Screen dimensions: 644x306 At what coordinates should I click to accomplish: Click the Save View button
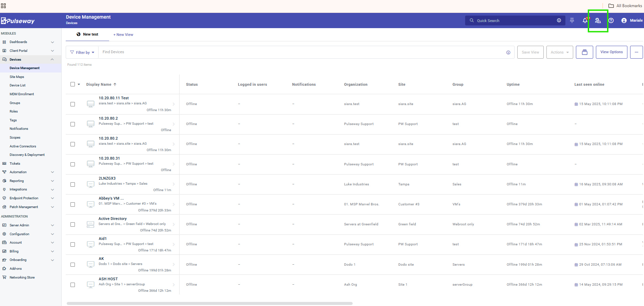(x=531, y=52)
